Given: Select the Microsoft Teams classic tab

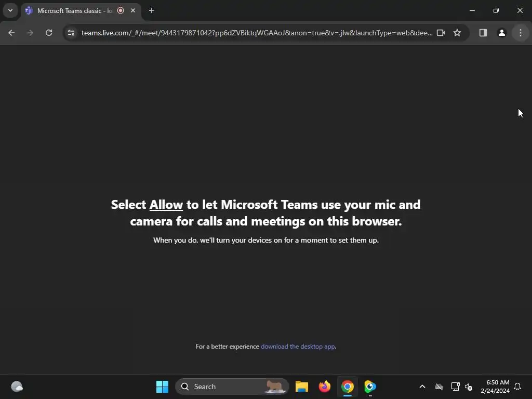Looking at the screenshot, I should pos(75,11).
